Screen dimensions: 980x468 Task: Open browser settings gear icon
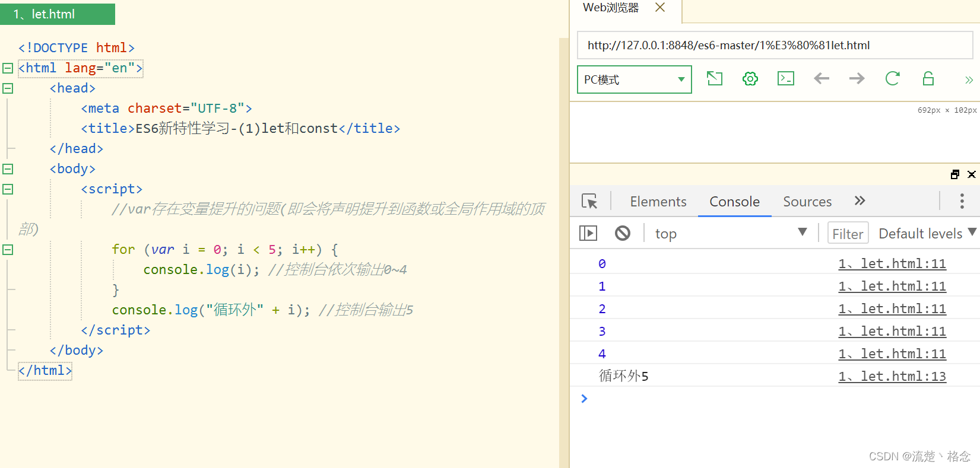[750, 78]
